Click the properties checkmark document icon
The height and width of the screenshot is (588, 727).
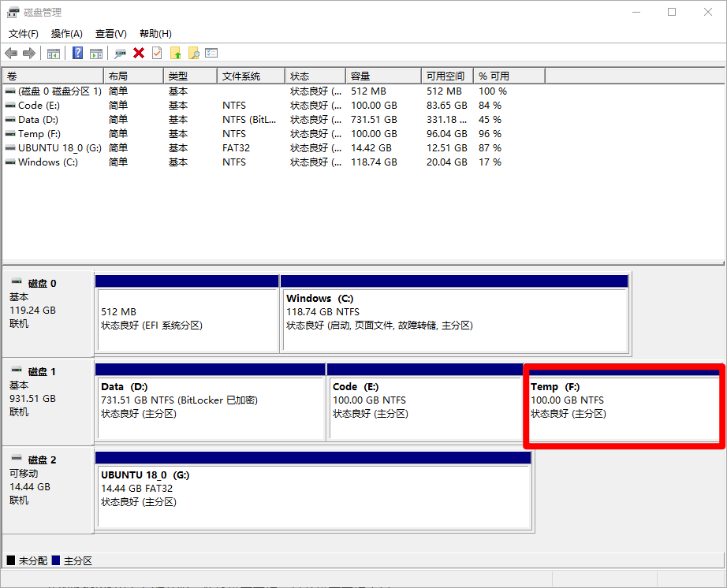(x=157, y=54)
